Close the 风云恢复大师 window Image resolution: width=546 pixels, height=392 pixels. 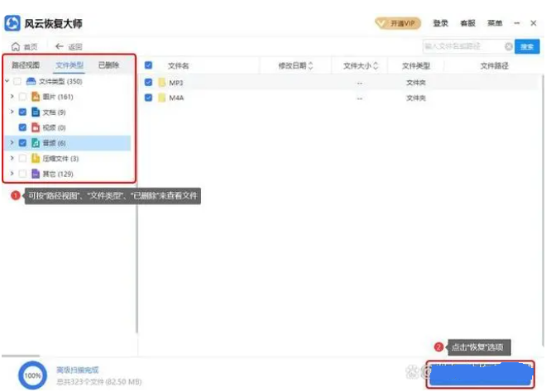pyautogui.click(x=533, y=23)
